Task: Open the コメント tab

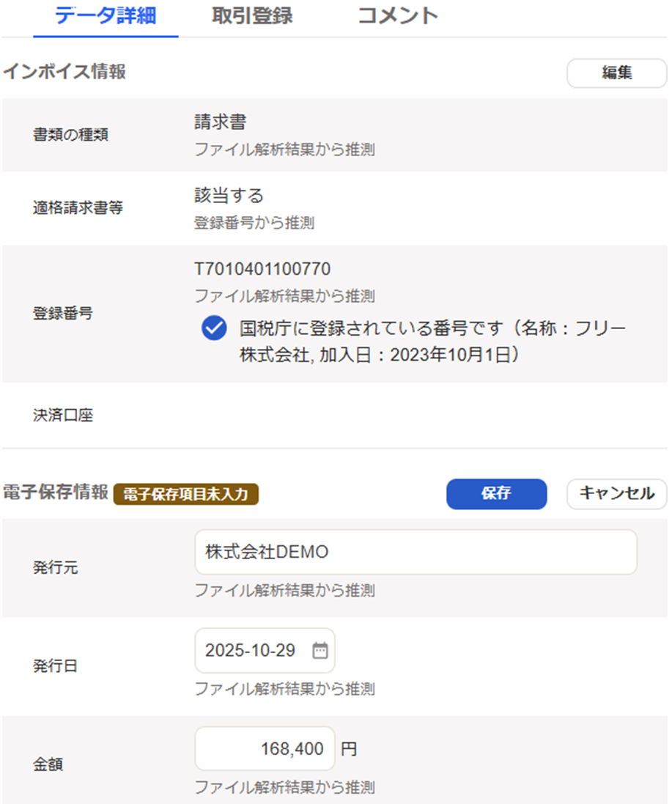Action: 397,16
